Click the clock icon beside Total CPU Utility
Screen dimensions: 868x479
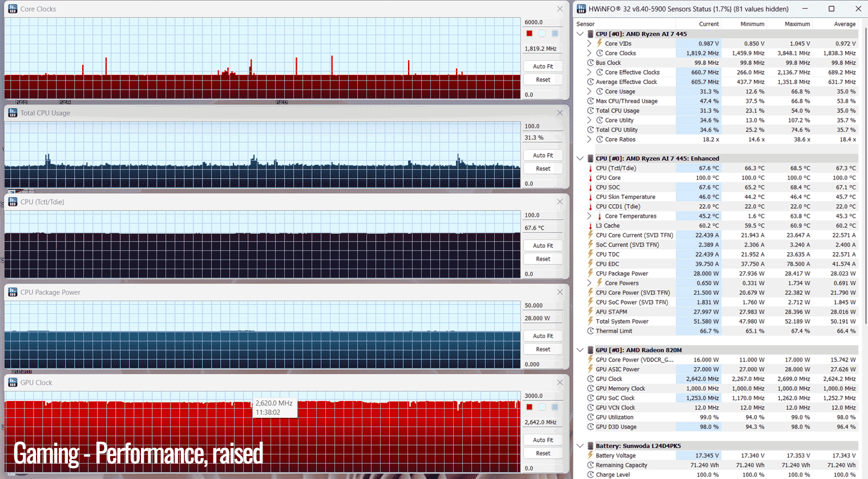point(591,130)
